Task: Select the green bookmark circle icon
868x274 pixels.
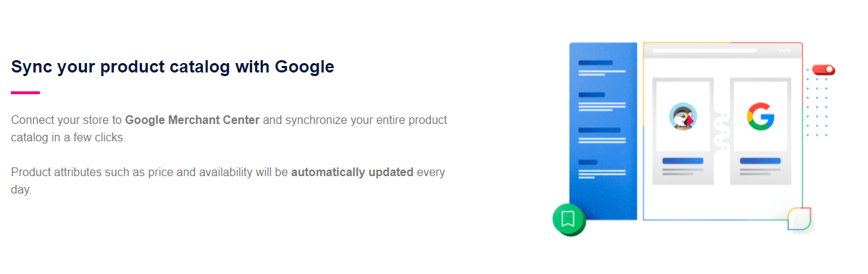Action: click(x=569, y=219)
